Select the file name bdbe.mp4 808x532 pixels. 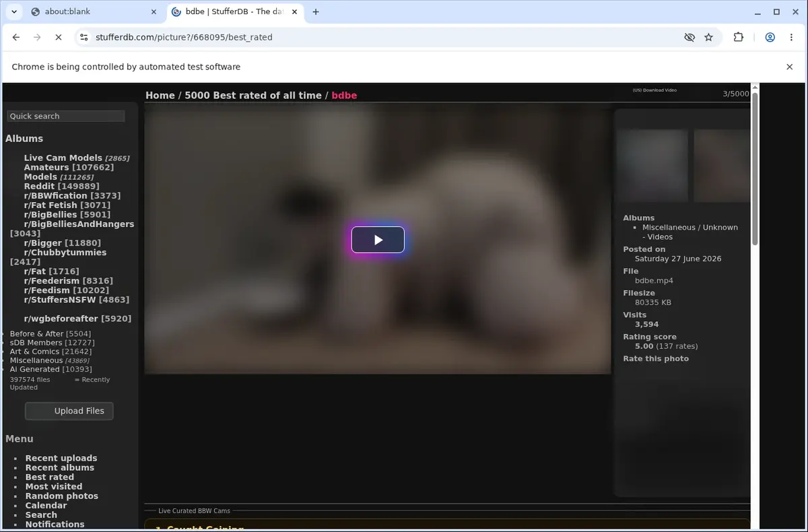pyautogui.click(x=654, y=280)
